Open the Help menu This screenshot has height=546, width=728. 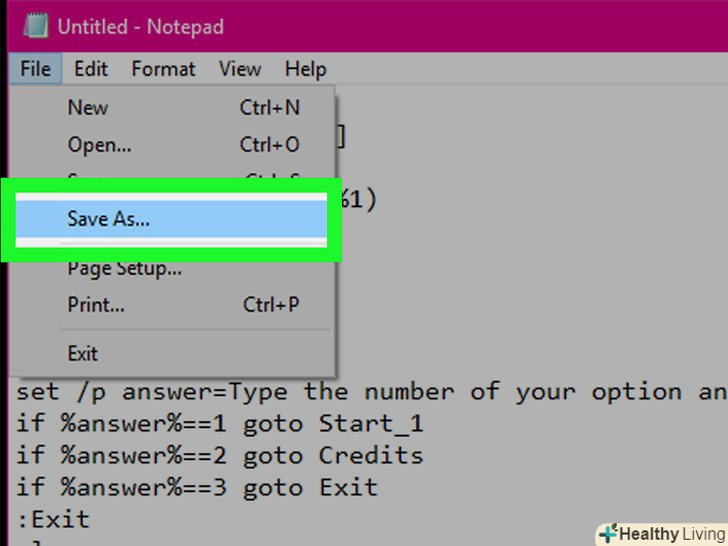click(x=305, y=69)
